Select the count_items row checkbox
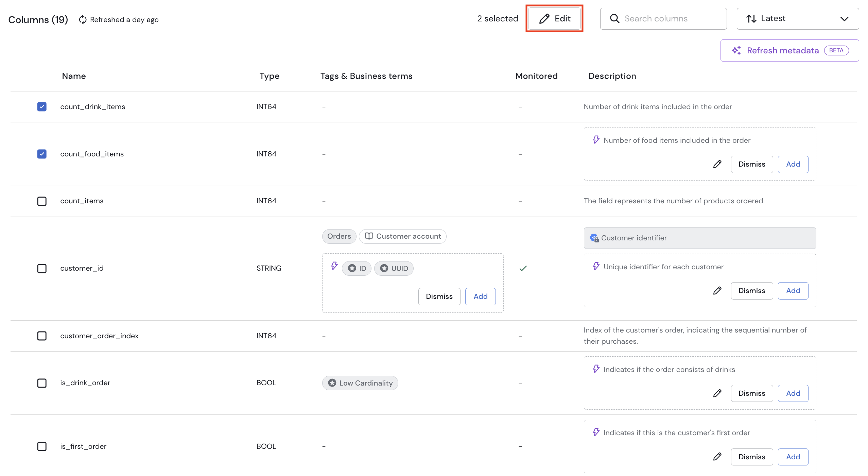The width and height of the screenshot is (868, 476). pyautogui.click(x=42, y=201)
